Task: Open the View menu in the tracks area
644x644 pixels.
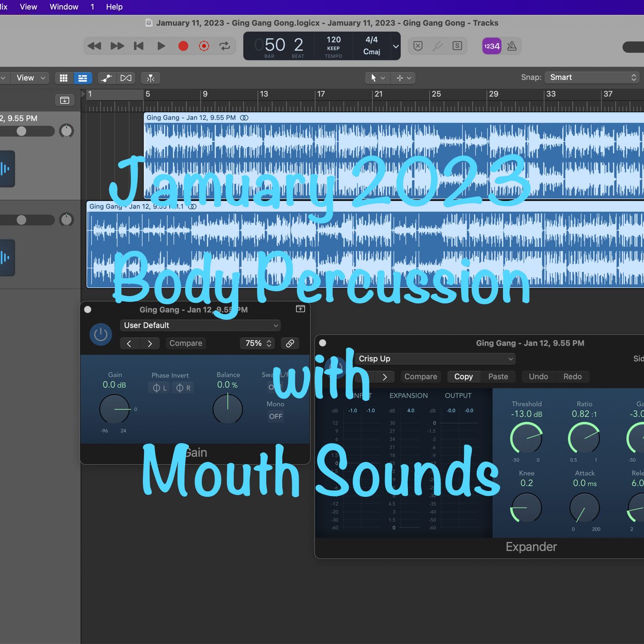Action: tap(25, 78)
